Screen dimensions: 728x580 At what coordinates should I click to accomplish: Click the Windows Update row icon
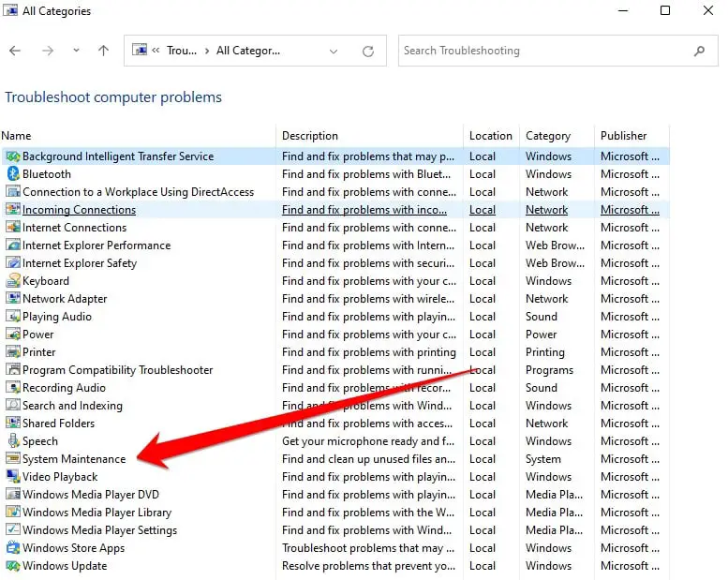click(x=13, y=566)
